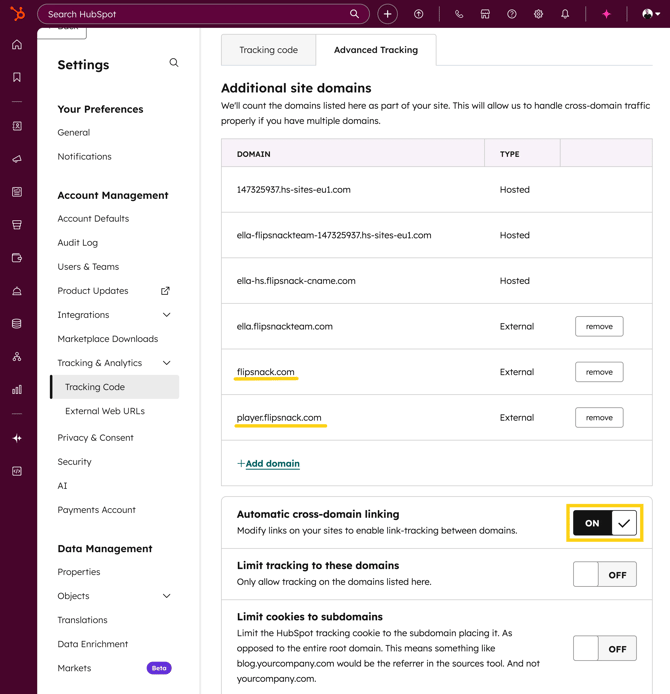Image resolution: width=670 pixels, height=694 pixels.
Task: Open Properties settings
Action: tap(79, 572)
